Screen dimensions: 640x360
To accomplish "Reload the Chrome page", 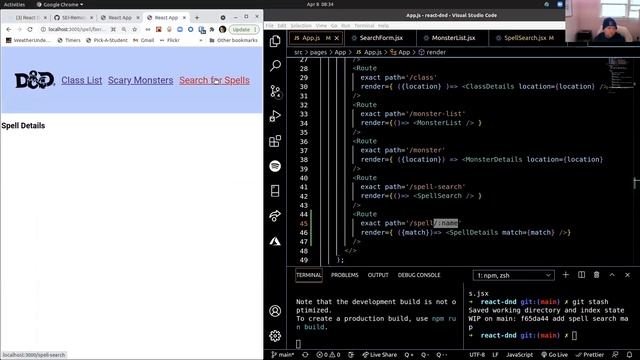I will pyautogui.click(x=30, y=29).
